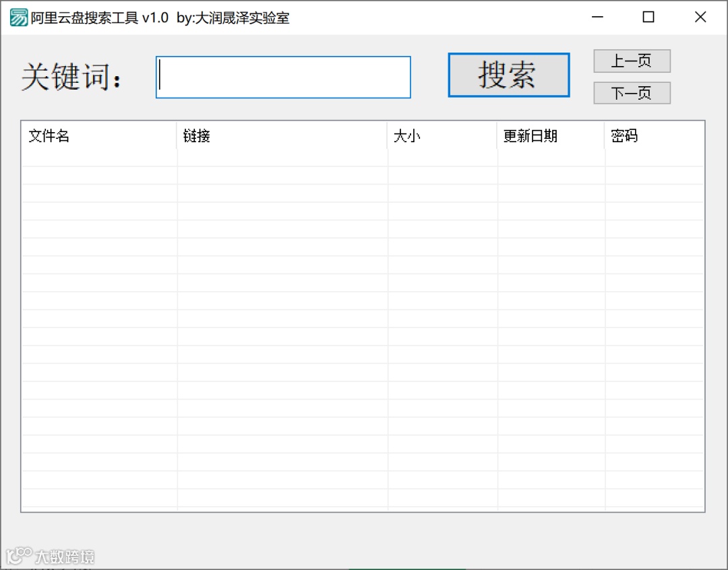Close the 阿里云盘搜索工具 window
This screenshot has width=728, height=570.
(700, 17)
